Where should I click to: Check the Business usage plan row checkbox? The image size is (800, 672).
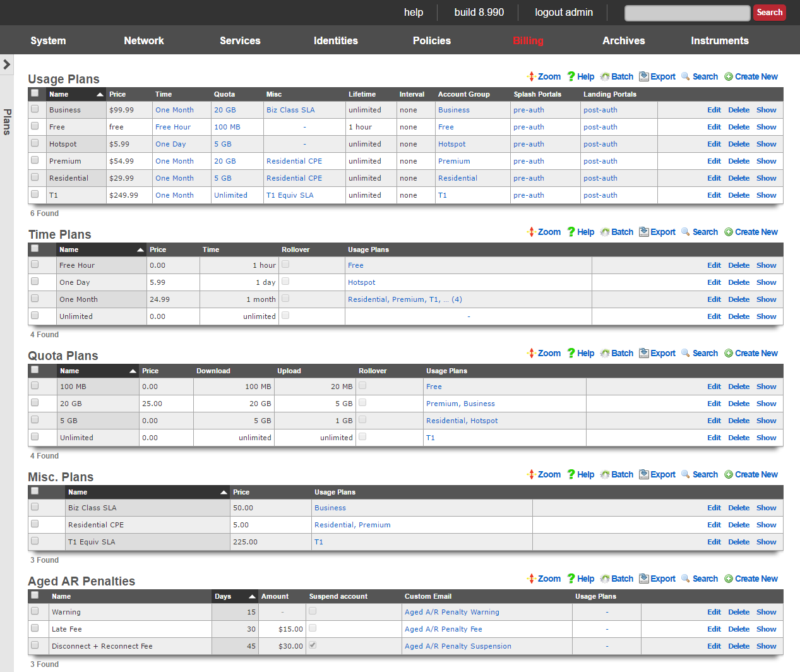coord(35,109)
